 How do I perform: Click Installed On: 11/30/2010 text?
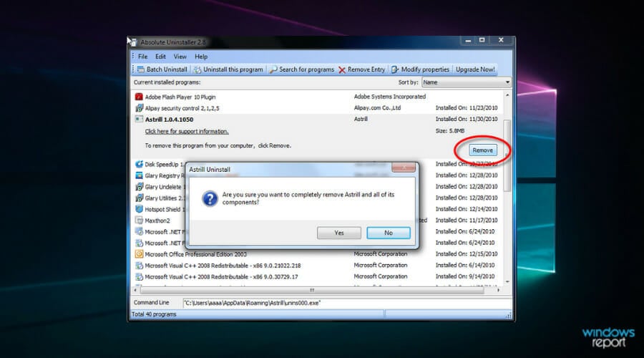(x=466, y=119)
